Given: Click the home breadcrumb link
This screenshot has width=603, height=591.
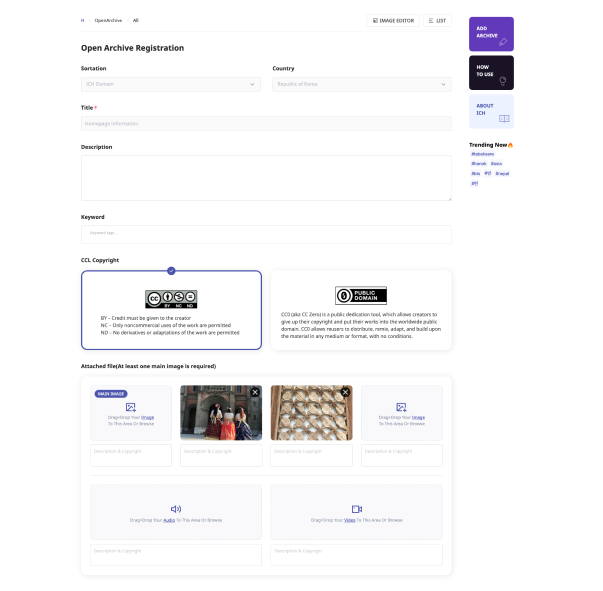Looking at the screenshot, I should click(82, 20).
